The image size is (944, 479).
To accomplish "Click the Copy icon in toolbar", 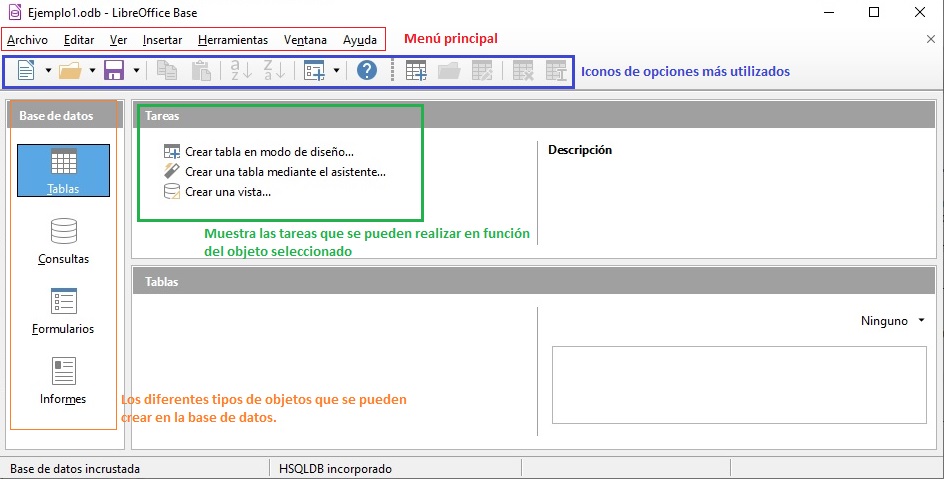I will [x=167, y=70].
